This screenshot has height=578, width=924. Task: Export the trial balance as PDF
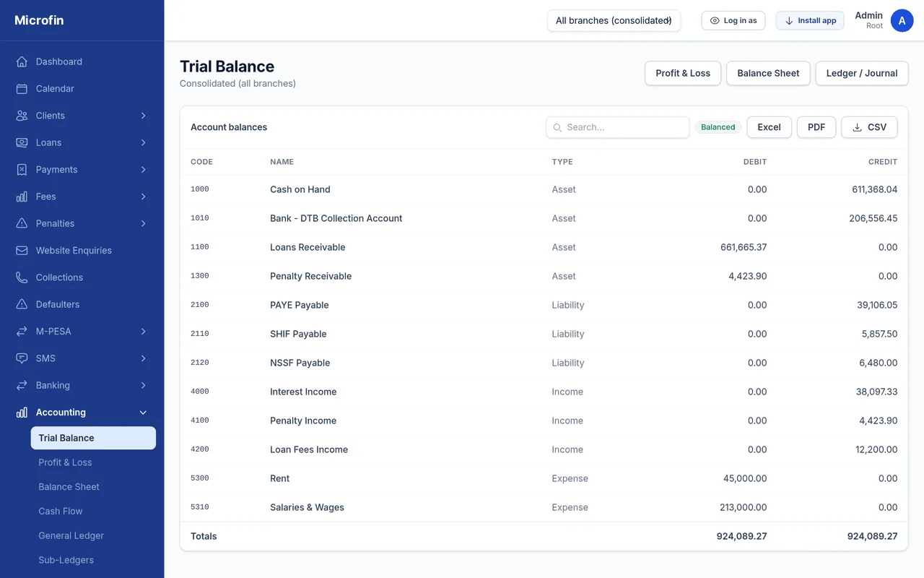[x=816, y=127]
